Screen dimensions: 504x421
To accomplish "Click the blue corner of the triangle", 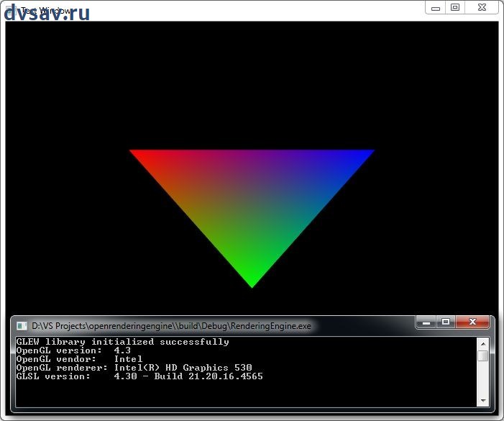I will pos(367,153).
